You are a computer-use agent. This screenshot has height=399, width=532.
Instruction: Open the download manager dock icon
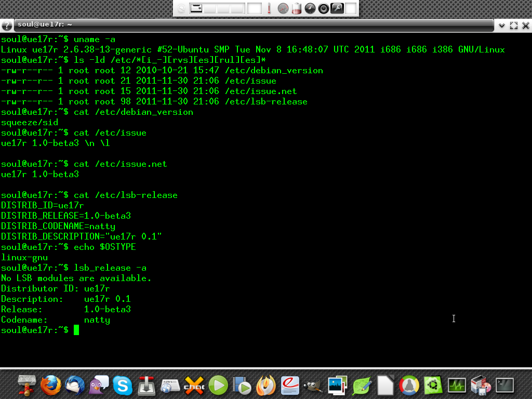click(x=147, y=385)
